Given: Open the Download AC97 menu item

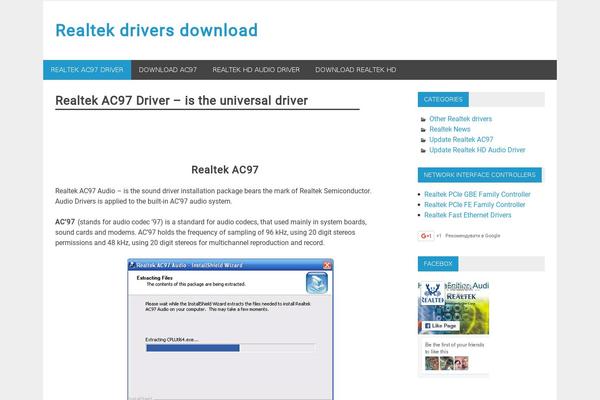Looking at the screenshot, I should click(168, 70).
